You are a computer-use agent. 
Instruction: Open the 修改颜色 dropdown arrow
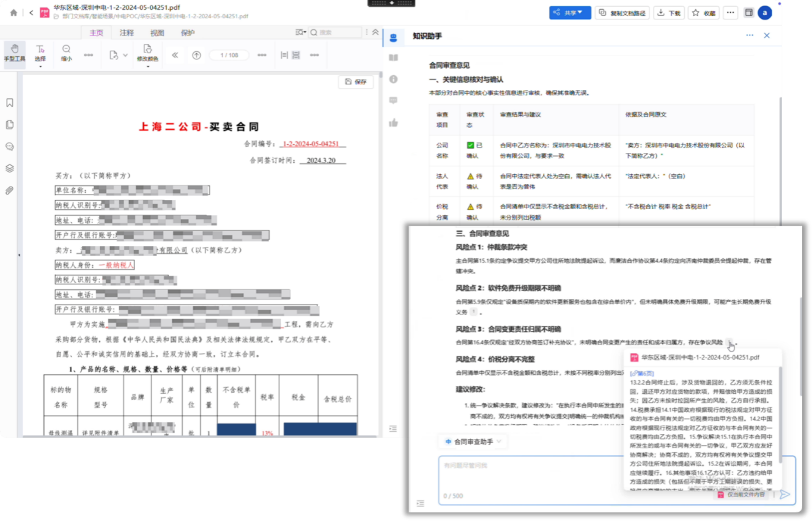(147, 66)
